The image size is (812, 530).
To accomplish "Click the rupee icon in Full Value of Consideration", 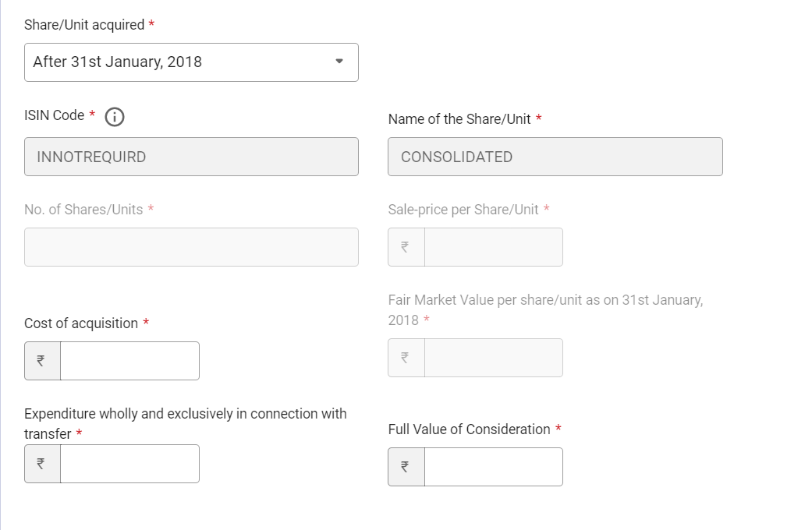I will (x=406, y=467).
